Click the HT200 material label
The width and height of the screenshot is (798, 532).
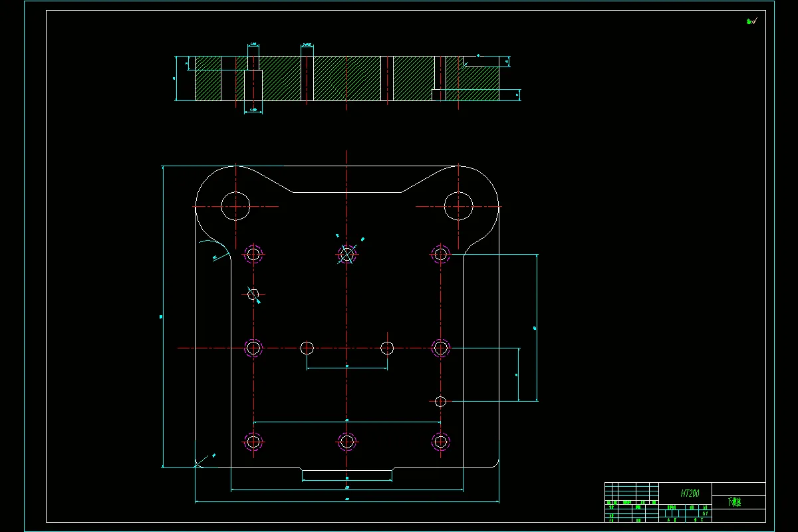click(x=690, y=493)
